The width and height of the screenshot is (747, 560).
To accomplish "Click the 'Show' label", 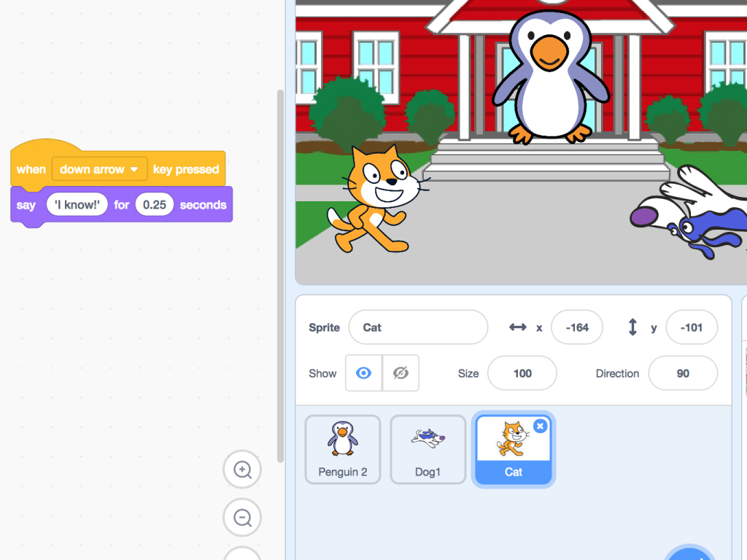I will (x=322, y=373).
